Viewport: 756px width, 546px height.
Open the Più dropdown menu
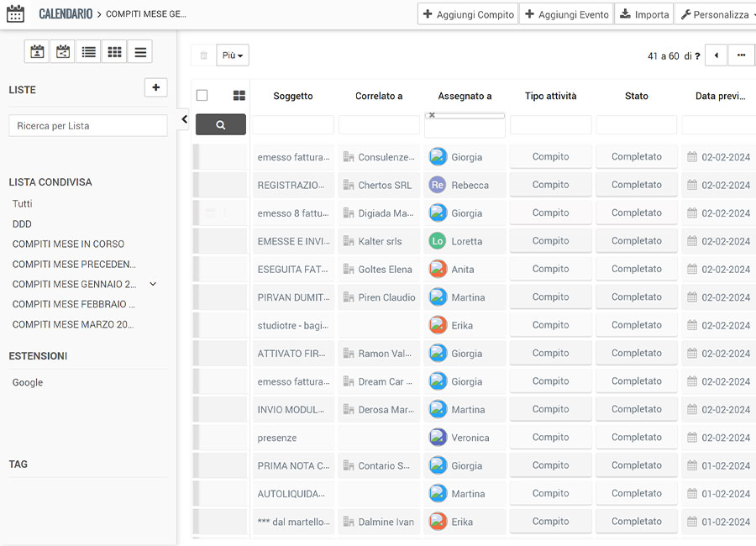point(233,55)
